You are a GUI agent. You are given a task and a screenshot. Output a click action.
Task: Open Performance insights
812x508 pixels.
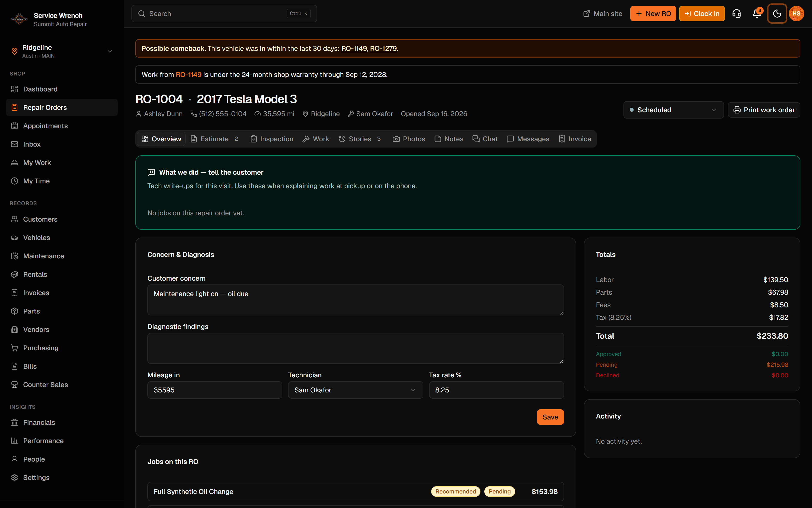point(62,441)
